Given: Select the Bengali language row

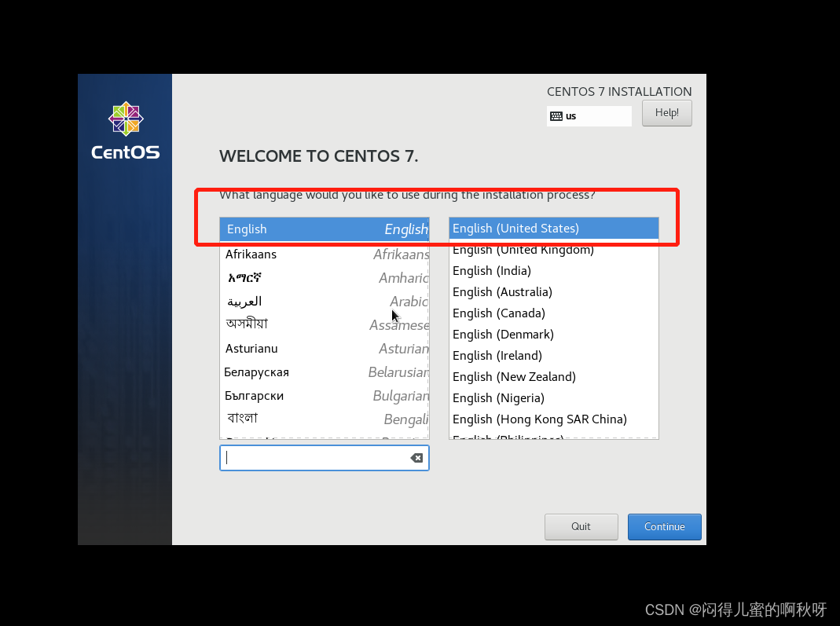Looking at the screenshot, I should click(324, 419).
